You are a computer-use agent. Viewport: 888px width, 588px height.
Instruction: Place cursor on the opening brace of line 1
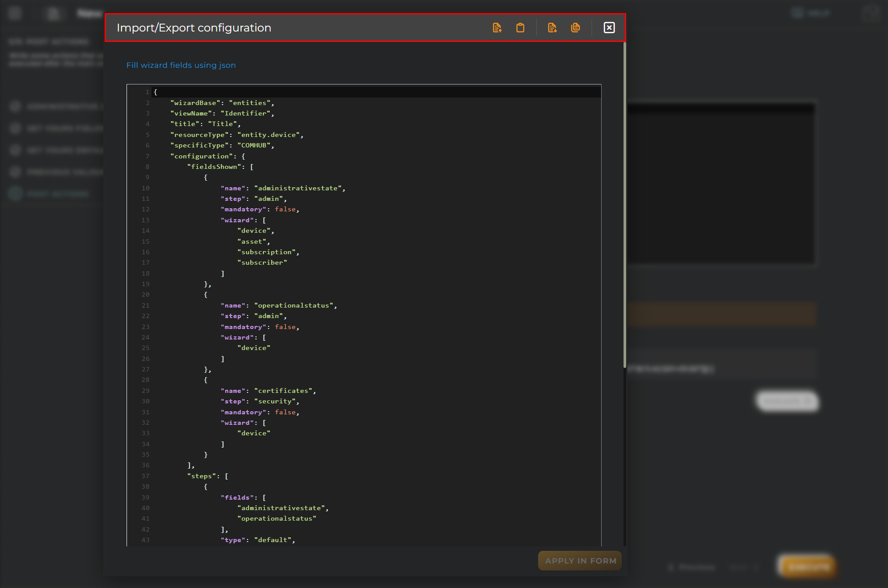155,92
